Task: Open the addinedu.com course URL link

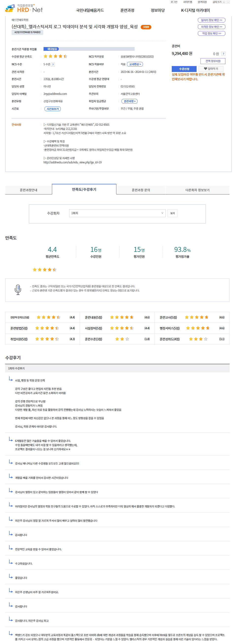Action: click(72, 162)
